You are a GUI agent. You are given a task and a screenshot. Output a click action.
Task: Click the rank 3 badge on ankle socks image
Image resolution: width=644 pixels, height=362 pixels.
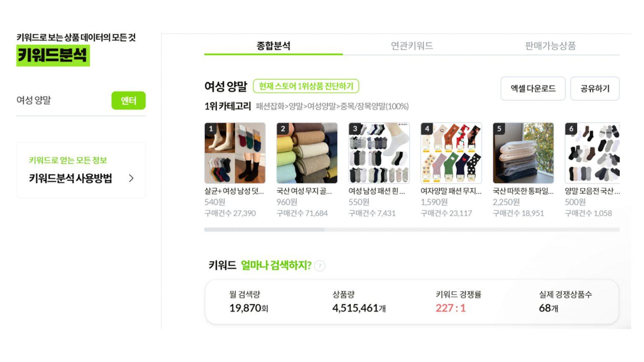click(355, 129)
